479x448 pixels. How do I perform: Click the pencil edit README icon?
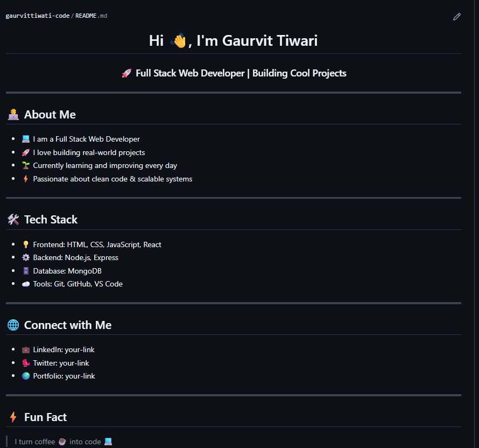(x=457, y=17)
